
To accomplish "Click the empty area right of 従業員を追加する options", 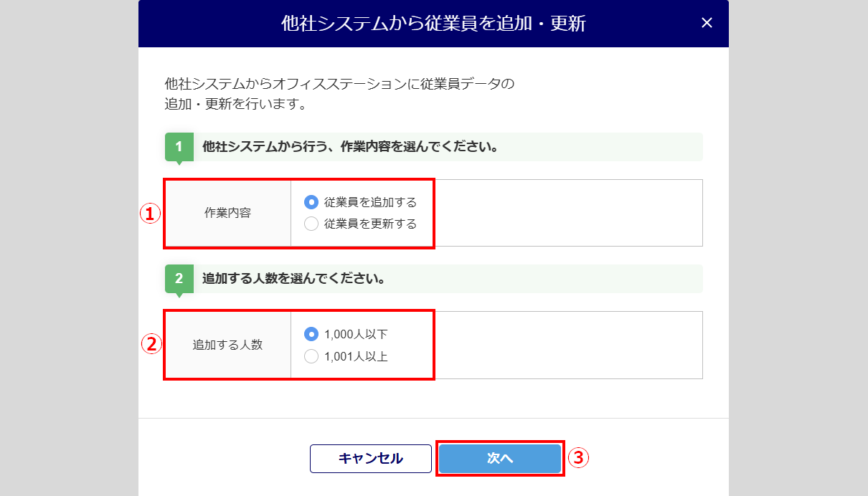I will pyautogui.click(x=567, y=213).
